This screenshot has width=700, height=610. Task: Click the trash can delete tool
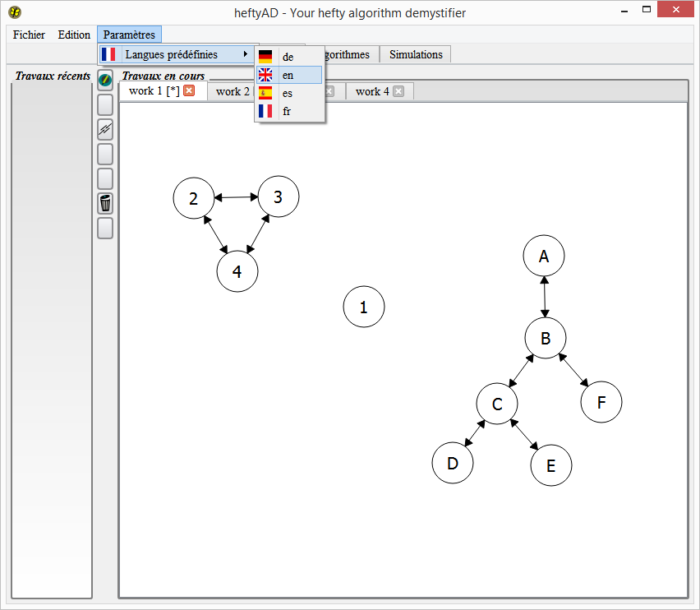(x=105, y=203)
